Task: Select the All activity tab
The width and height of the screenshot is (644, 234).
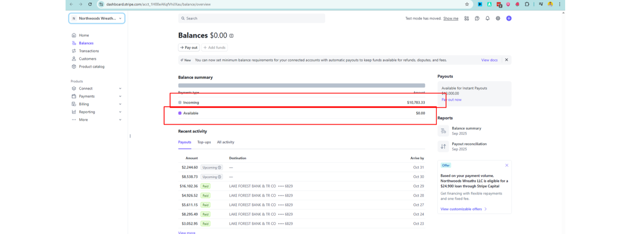Action: pos(226,142)
